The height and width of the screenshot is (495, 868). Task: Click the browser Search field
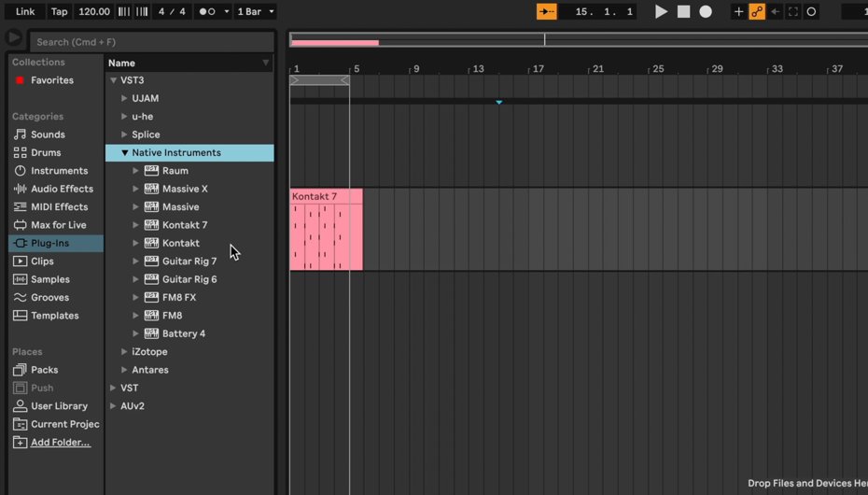tap(149, 41)
